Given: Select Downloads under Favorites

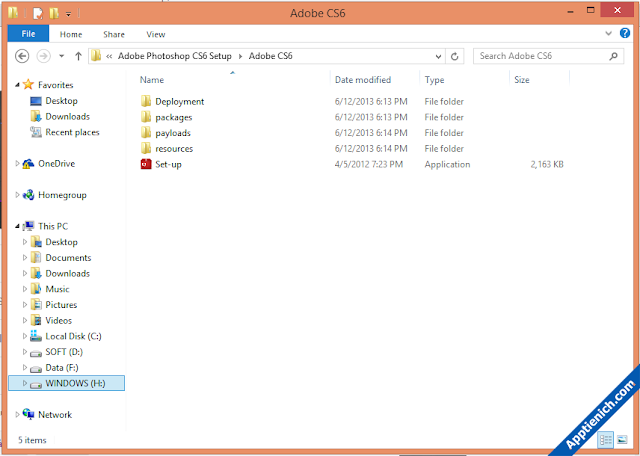Looking at the screenshot, I should point(67,116).
